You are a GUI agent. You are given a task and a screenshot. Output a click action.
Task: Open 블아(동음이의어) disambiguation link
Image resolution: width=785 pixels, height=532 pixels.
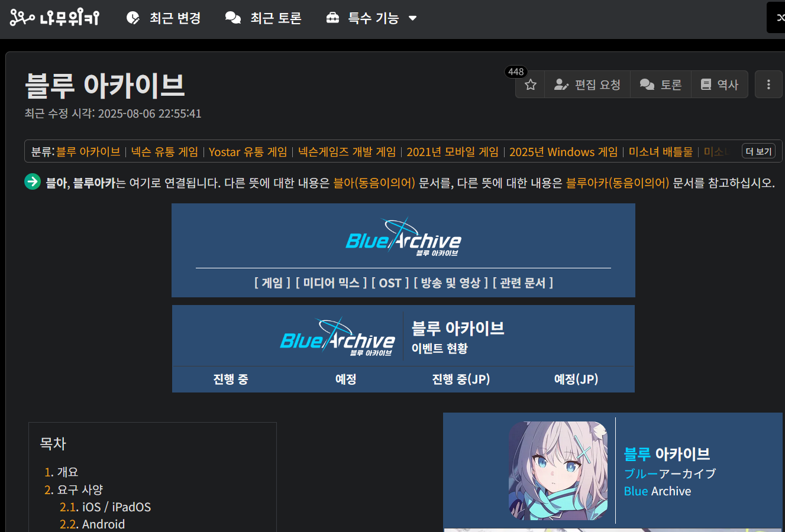click(x=374, y=183)
